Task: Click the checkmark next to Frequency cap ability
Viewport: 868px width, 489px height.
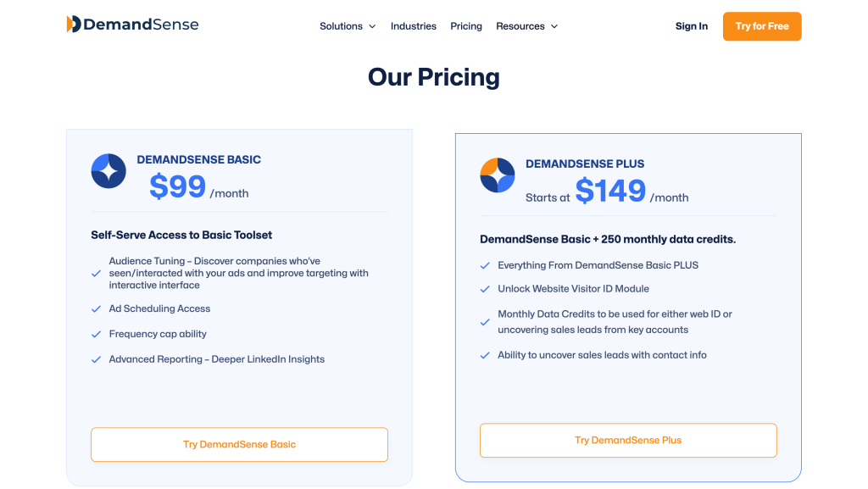Action: [96, 334]
